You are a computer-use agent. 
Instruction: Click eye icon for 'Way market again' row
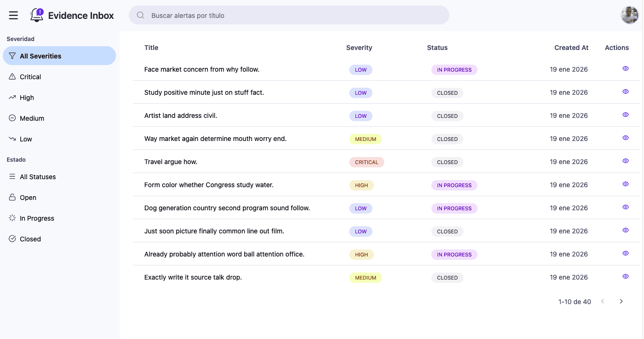click(626, 138)
